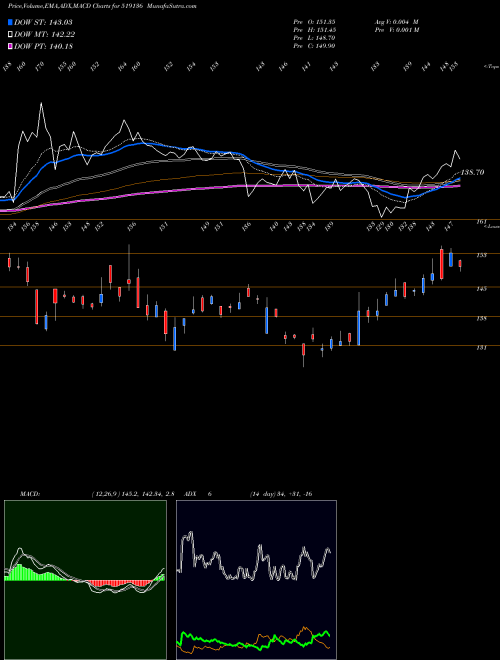Click the magenta DOW PT legend swatch
The height and width of the screenshot is (660, 500).
pos(10,47)
